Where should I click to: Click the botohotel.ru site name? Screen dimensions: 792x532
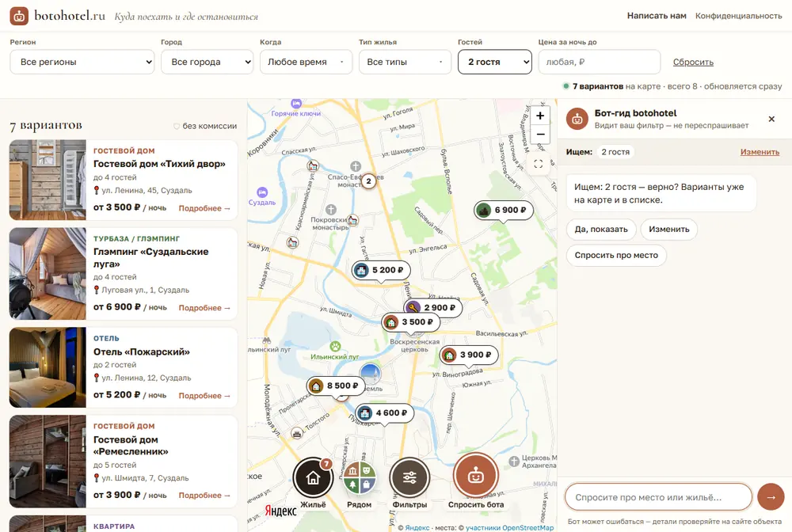click(70, 16)
